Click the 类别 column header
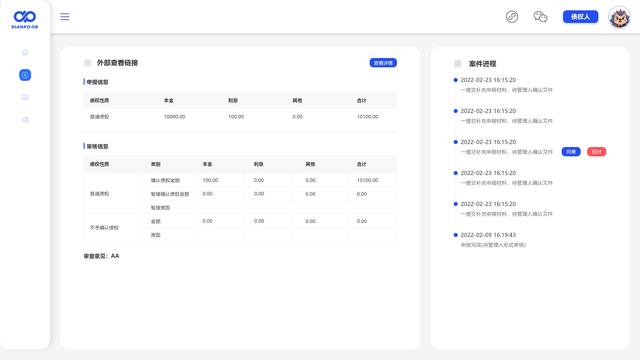The image size is (640, 360). [156, 164]
